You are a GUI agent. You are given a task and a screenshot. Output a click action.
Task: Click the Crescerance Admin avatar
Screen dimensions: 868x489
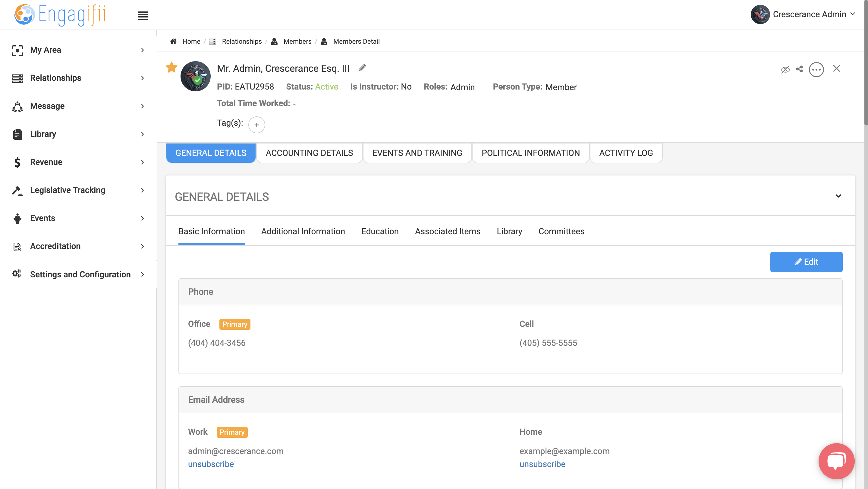point(760,14)
